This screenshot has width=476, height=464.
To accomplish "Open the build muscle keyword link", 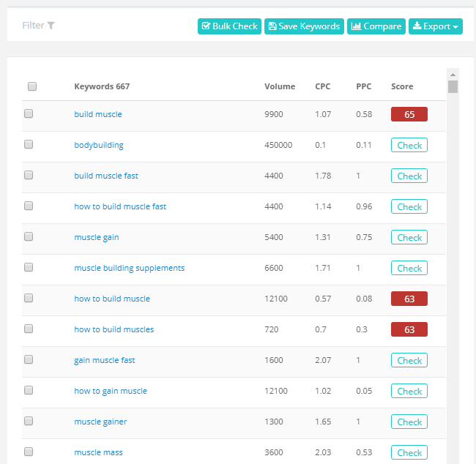I will click(98, 114).
